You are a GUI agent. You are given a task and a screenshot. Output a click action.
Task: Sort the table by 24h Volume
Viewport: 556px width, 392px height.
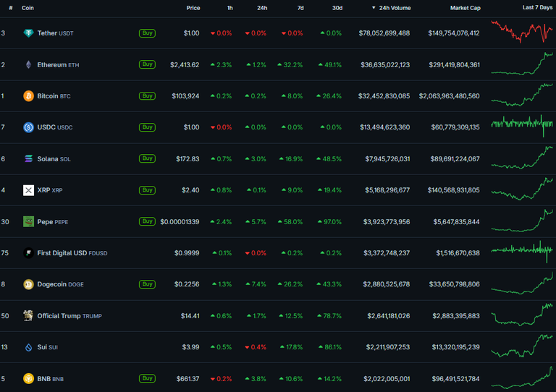[x=391, y=8]
